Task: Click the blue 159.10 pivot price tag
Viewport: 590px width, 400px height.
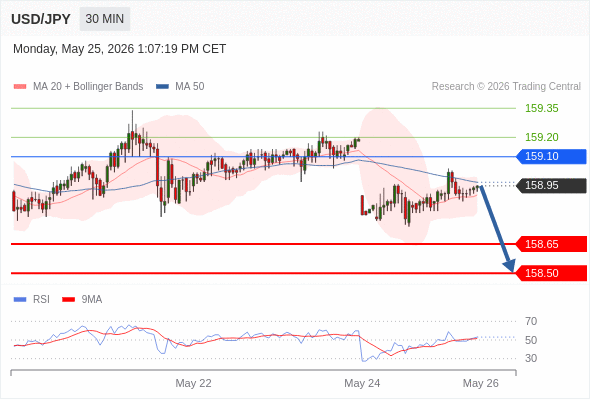Action: tap(551, 156)
